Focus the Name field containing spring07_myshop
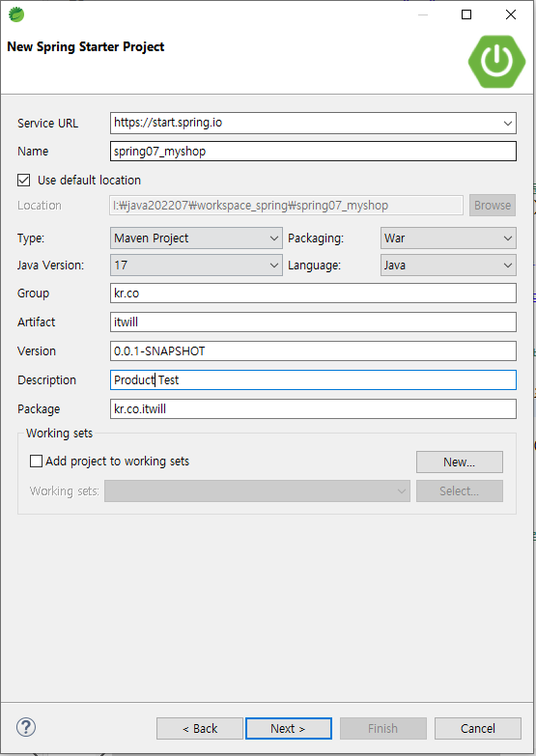 (313, 151)
